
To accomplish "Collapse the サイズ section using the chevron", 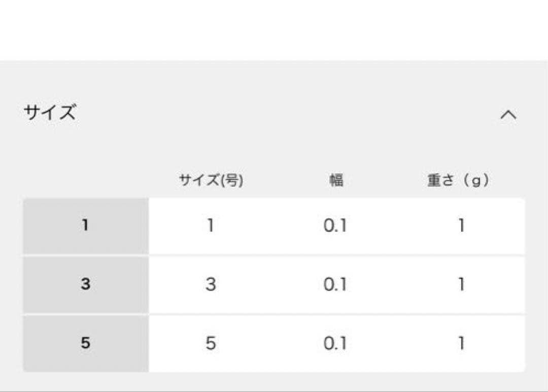I will [509, 115].
